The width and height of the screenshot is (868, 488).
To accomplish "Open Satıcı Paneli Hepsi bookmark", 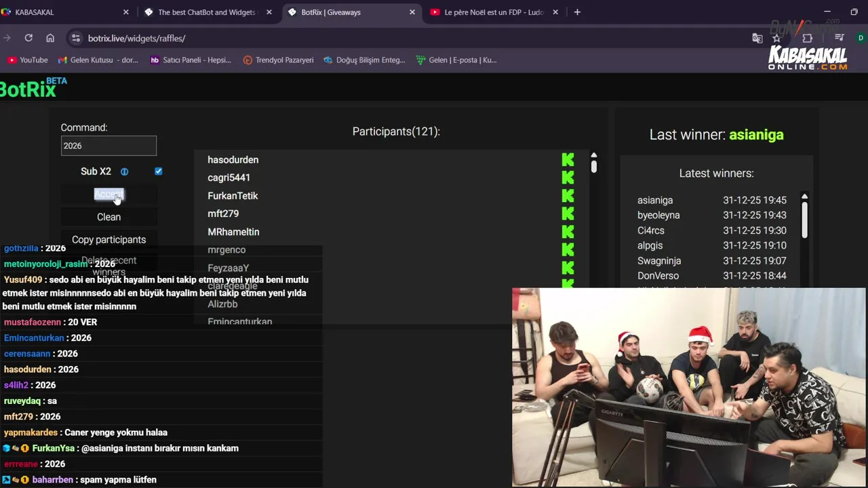I will 191,60.
